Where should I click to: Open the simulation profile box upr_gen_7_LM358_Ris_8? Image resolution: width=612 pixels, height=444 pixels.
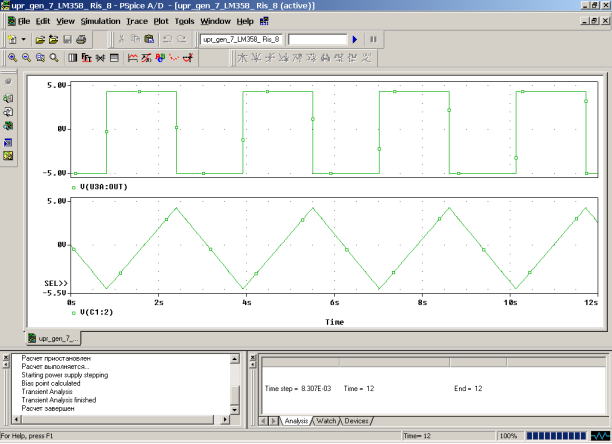pyautogui.click(x=241, y=39)
